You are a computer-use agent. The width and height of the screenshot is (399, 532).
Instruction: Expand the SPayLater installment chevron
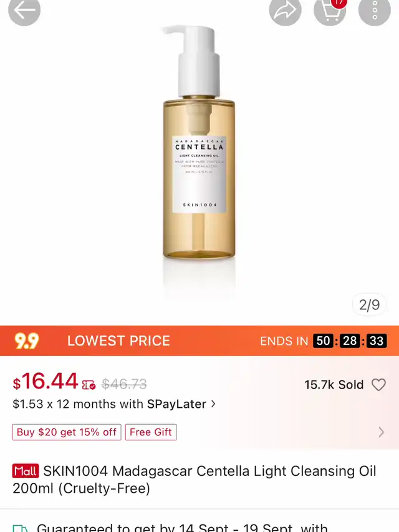pos(213,404)
